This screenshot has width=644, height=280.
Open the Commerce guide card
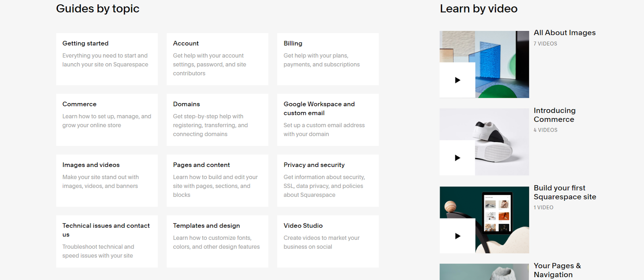(107, 120)
